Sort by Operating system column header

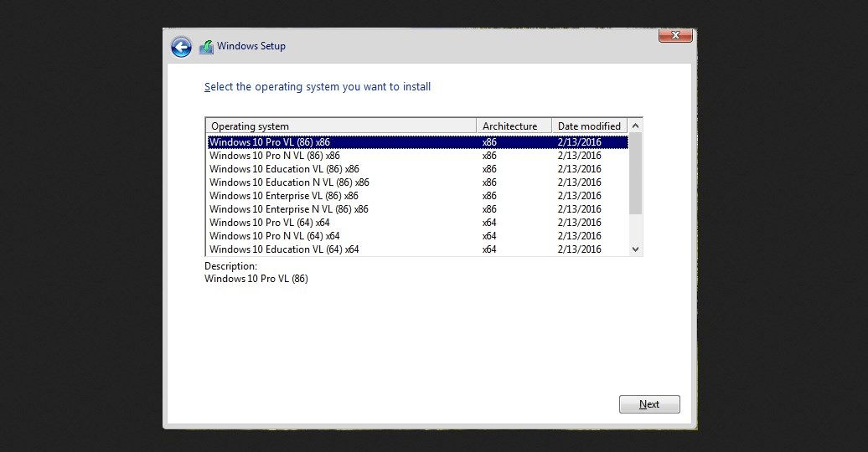pos(341,126)
